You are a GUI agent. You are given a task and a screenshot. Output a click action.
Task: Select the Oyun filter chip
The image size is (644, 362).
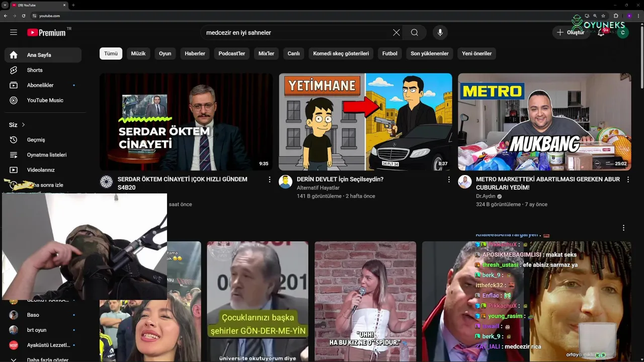point(165,53)
